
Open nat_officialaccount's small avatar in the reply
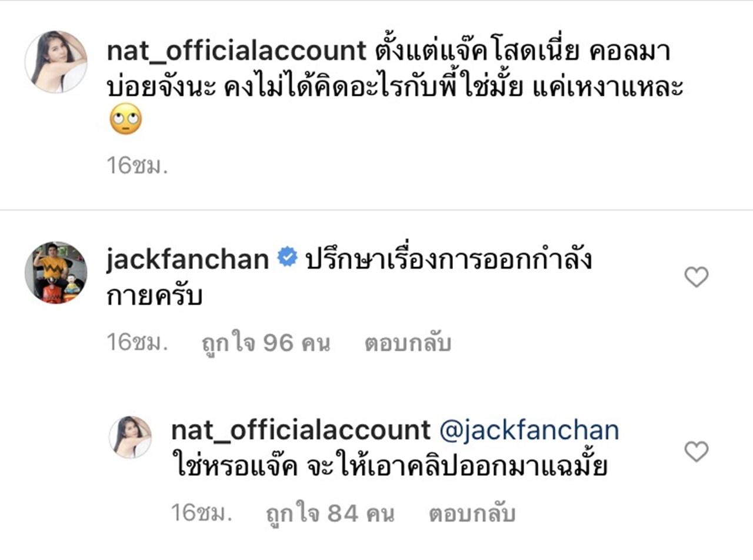[x=131, y=437]
